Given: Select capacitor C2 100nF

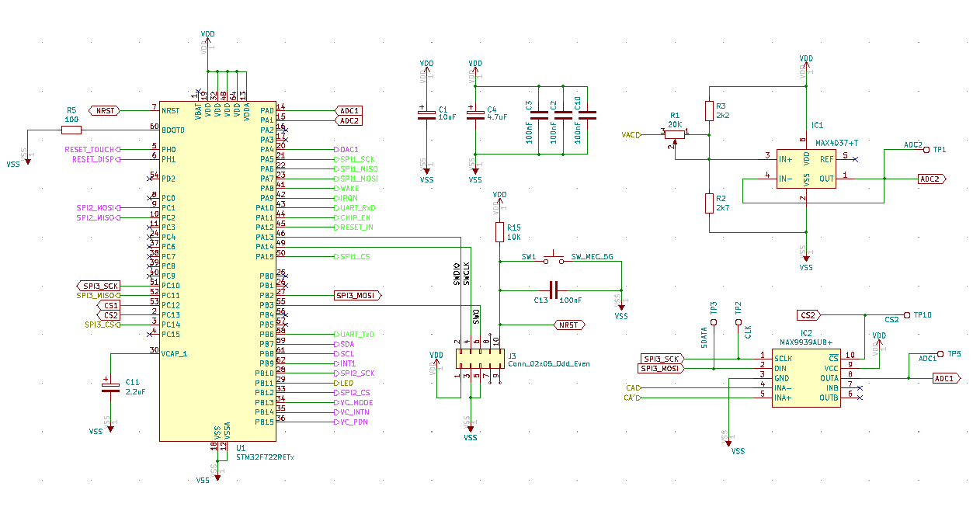Looking at the screenshot, I should (562, 114).
